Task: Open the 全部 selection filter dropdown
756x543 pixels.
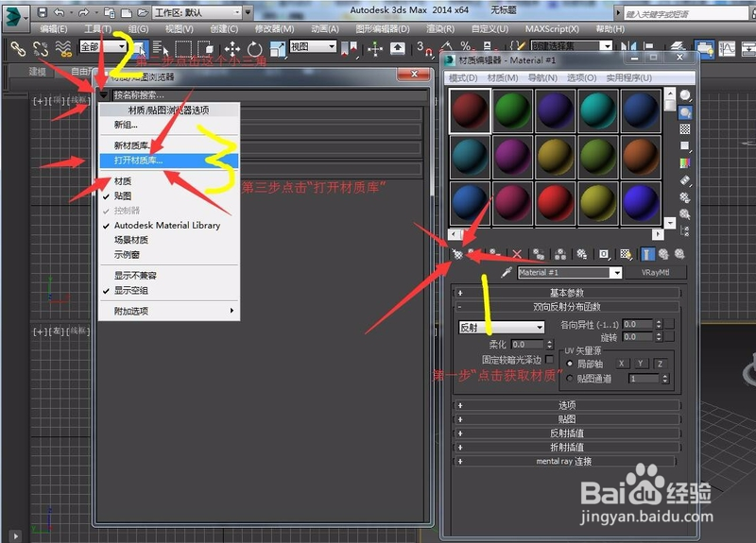Action: pyautogui.click(x=103, y=46)
